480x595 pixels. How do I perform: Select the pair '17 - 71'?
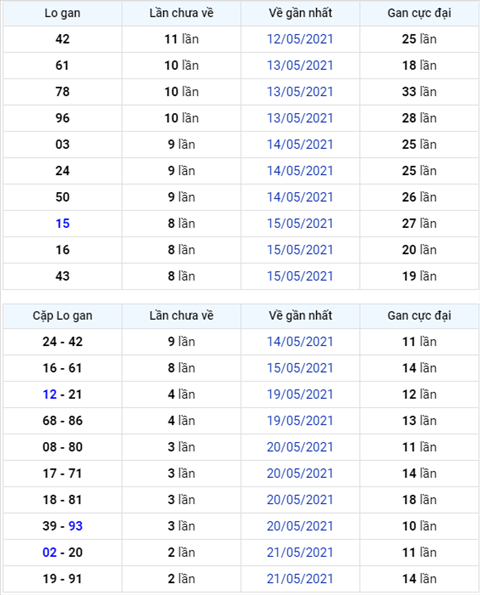(x=63, y=474)
